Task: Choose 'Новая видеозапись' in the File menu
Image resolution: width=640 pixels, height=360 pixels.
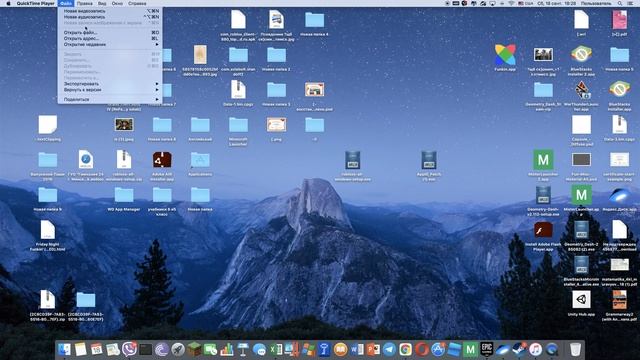Action: 110,11
